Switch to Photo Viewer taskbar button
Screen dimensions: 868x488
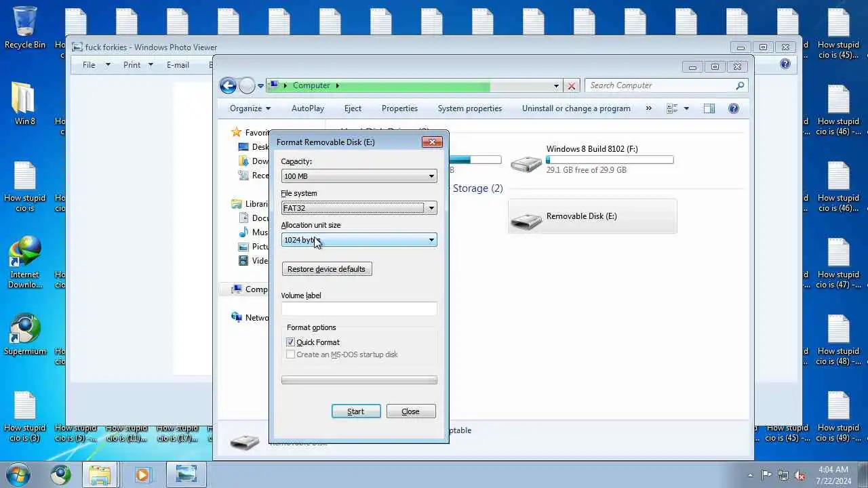click(185, 474)
